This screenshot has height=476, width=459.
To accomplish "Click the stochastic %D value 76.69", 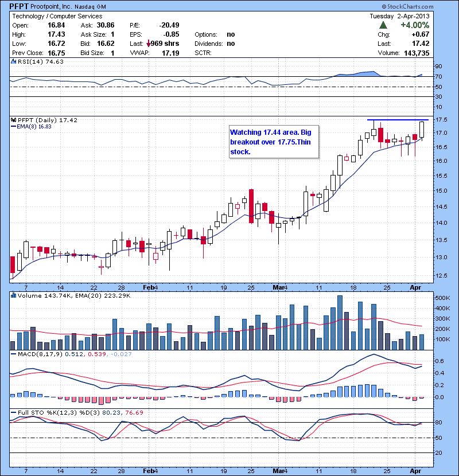I will [134, 412].
